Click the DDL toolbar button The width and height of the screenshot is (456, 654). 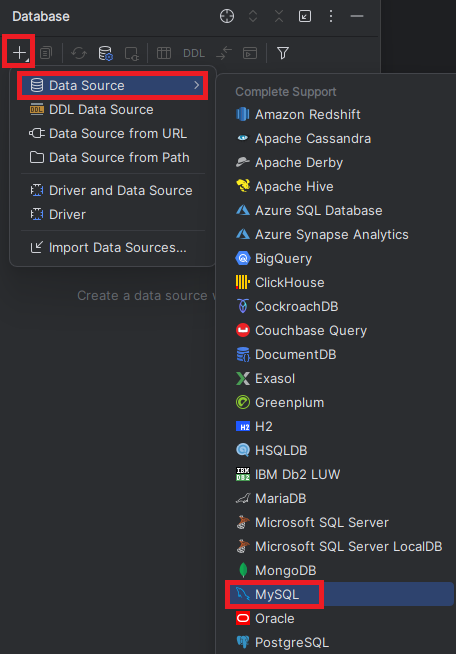[x=194, y=53]
